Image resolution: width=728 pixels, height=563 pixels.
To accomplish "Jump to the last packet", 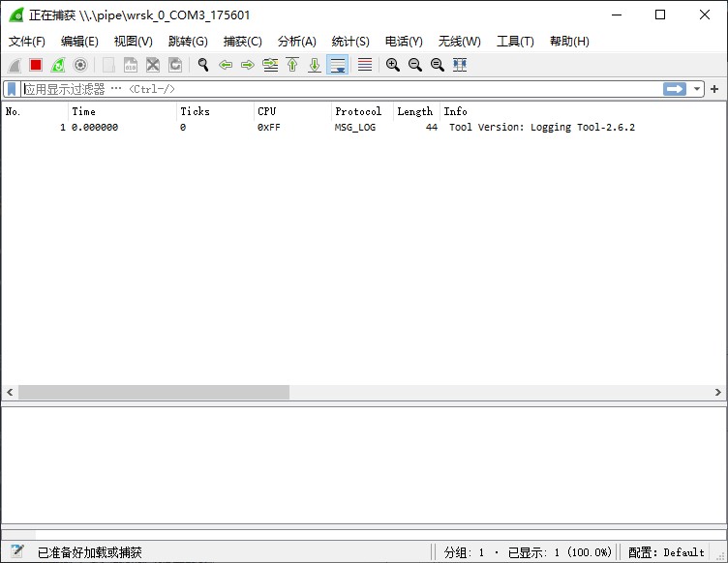I will coord(315,65).
